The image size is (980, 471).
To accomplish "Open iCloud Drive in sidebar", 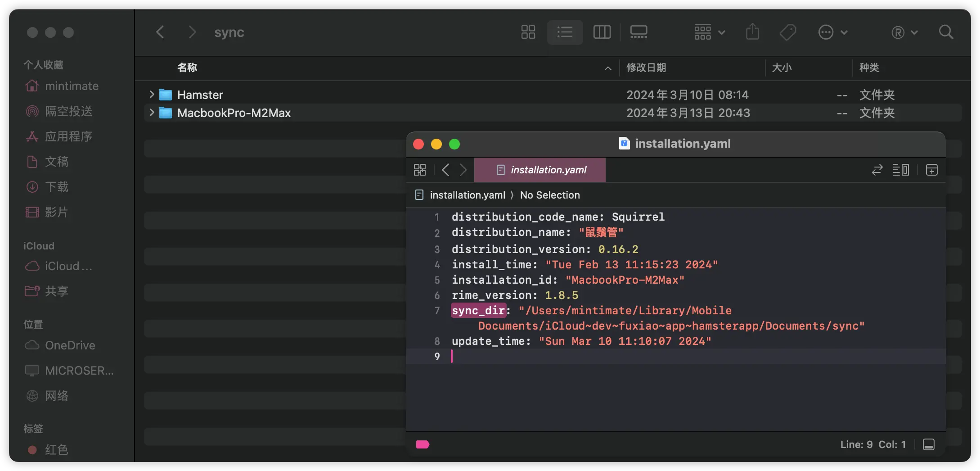I will click(58, 266).
